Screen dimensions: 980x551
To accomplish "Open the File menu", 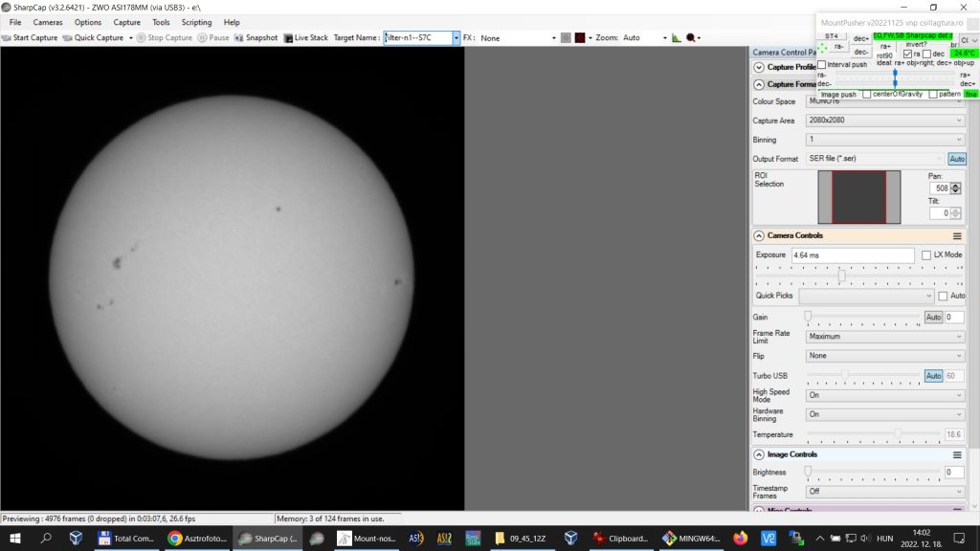I will 15,22.
